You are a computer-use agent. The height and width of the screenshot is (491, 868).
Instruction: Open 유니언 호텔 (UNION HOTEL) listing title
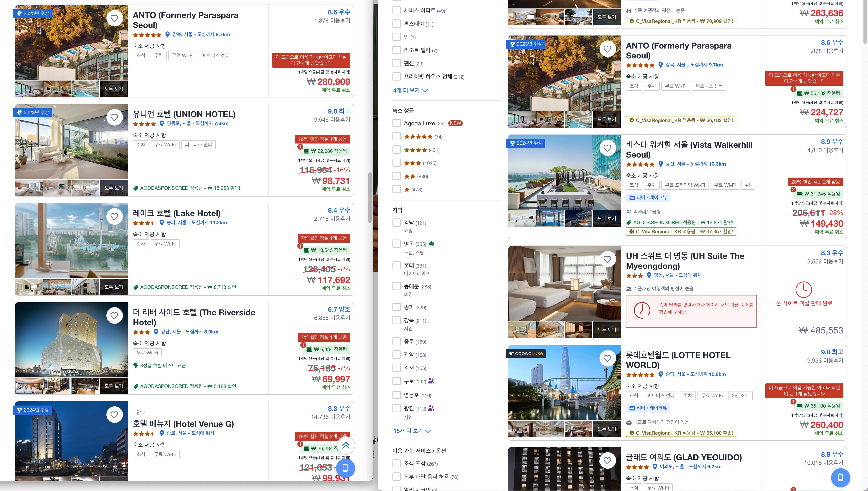click(184, 114)
